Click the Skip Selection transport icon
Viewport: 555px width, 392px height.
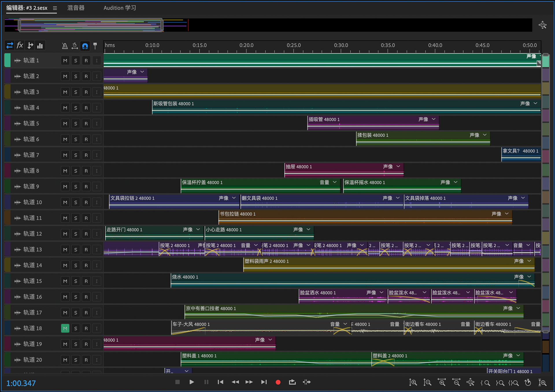307,382
